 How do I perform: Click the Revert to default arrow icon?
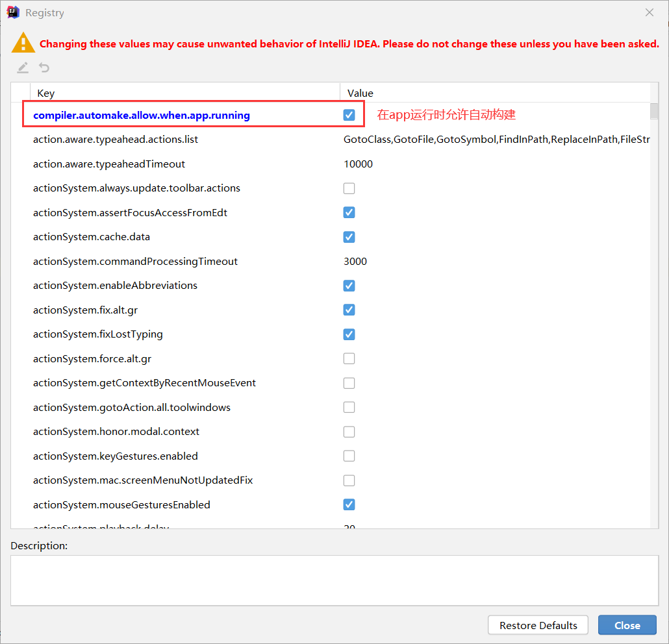44,68
